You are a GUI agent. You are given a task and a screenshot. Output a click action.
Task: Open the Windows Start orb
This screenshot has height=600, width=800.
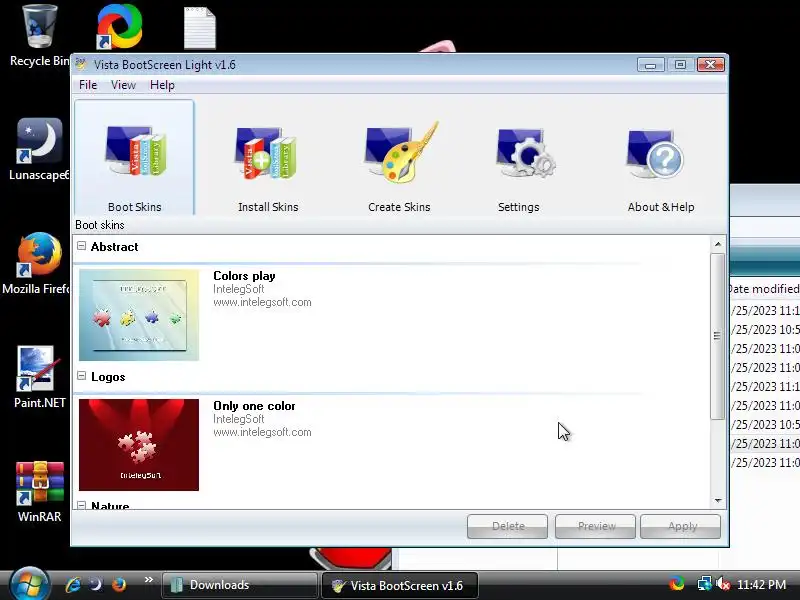(x=29, y=584)
